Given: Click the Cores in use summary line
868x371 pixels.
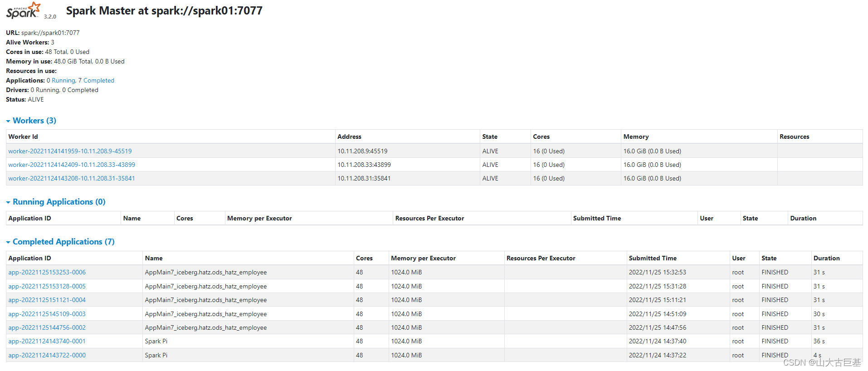Looking at the screenshot, I should pyautogui.click(x=48, y=52).
